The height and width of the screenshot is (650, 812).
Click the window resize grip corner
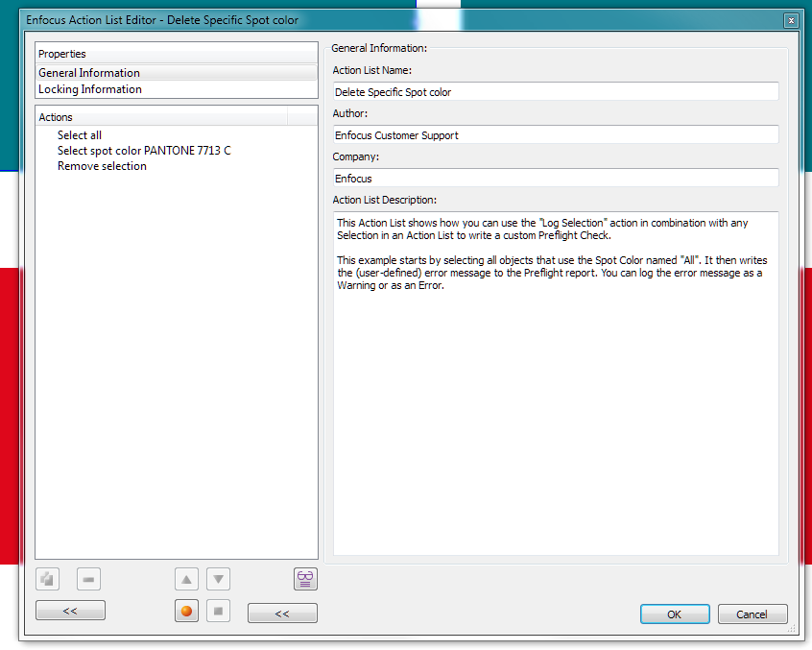point(792,629)
